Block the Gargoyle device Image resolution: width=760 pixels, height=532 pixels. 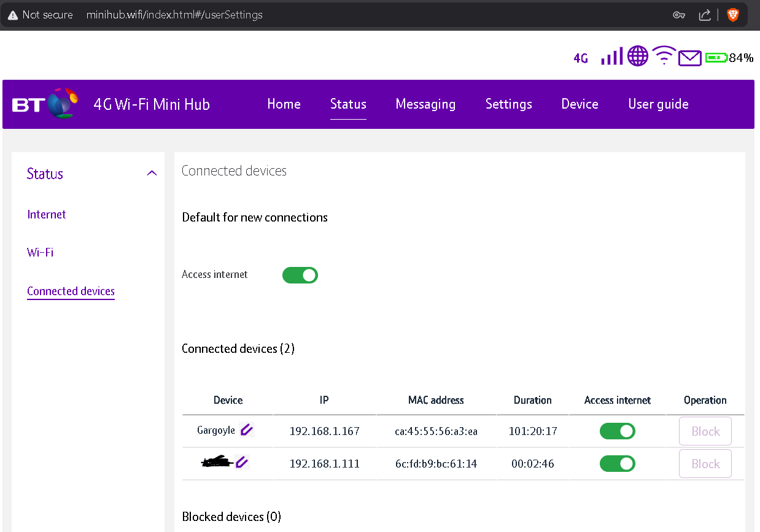pos(705,431)
